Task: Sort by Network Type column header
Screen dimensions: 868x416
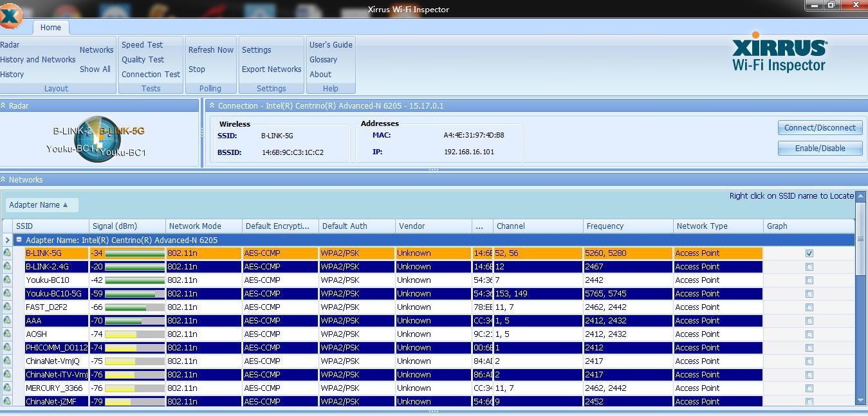Action: point(717,226)
